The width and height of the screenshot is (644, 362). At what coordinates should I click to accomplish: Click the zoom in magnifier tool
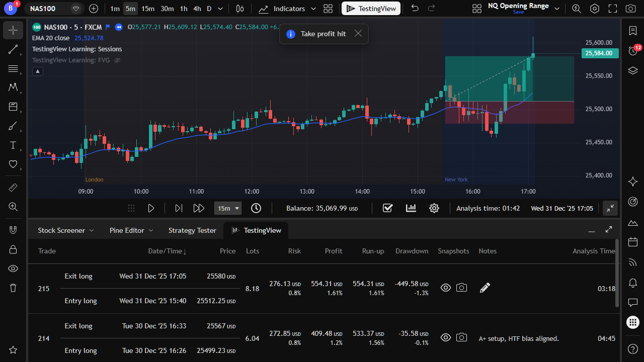(x=13, y=207)
